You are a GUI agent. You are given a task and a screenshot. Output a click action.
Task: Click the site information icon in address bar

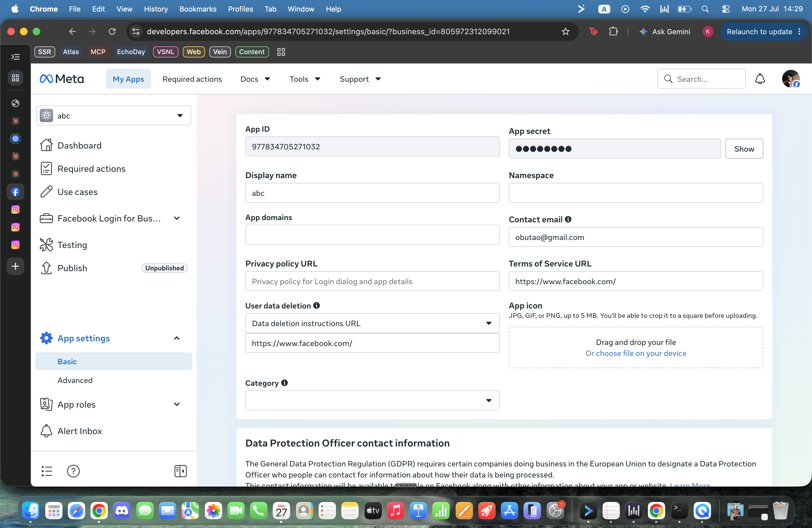coord(136,32)
